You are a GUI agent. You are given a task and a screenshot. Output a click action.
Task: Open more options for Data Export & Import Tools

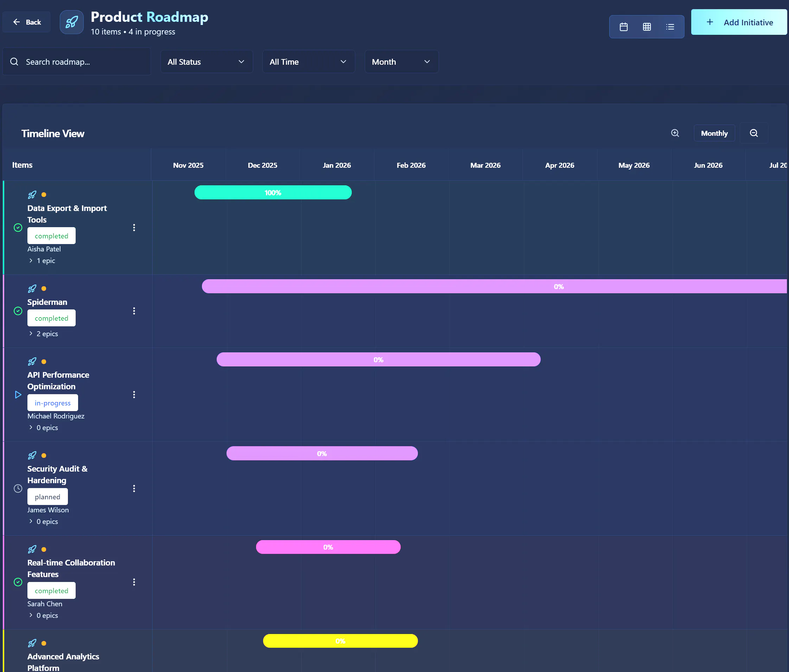pyautogui.click(x=134, y=228)
